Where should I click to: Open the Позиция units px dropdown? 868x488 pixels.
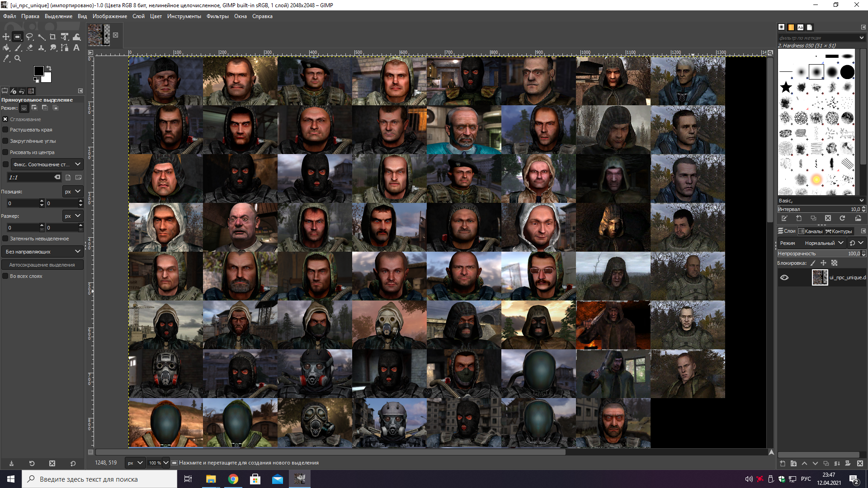click(72, 192)
